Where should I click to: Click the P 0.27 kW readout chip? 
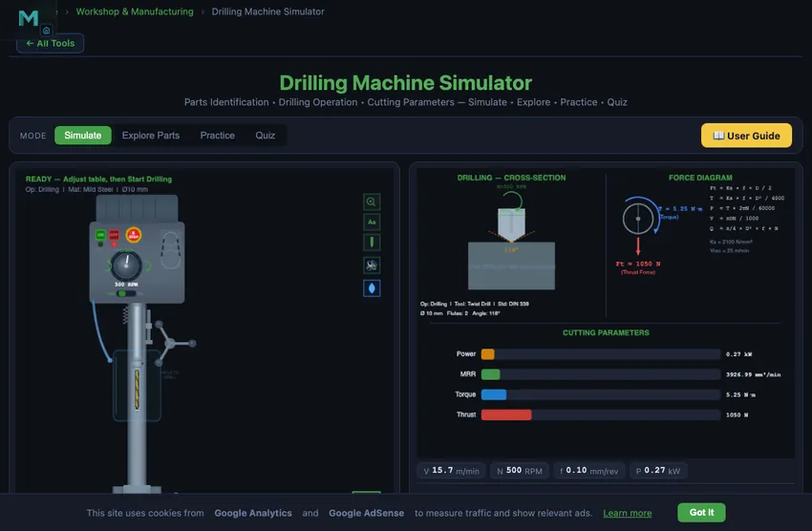pos(658,471)
